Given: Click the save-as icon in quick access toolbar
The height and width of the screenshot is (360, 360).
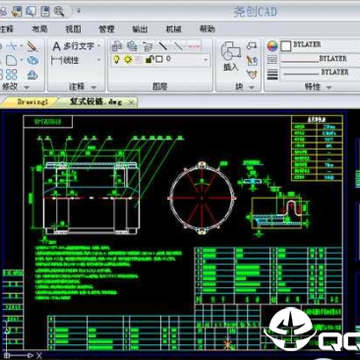Looking at the screenshot, I should [17, 12].
